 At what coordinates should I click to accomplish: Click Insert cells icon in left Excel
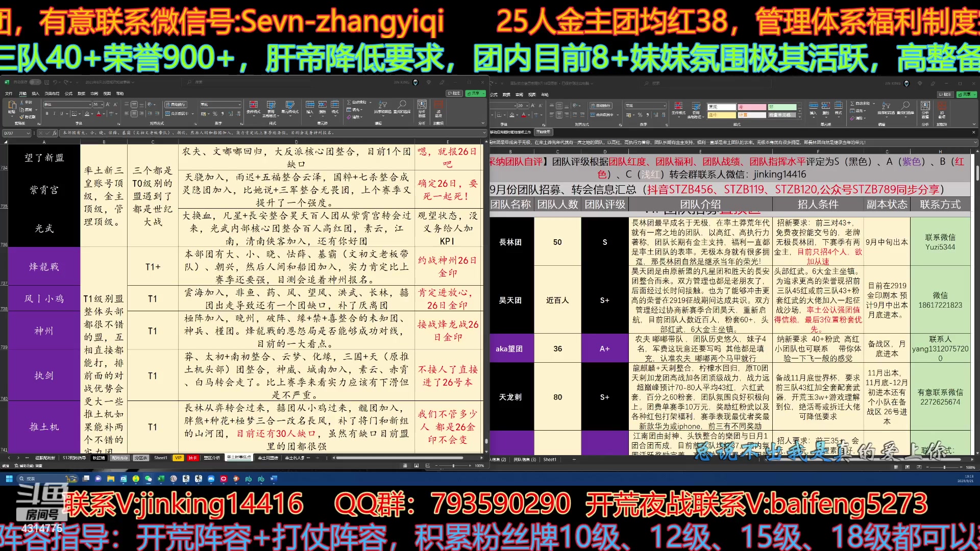310,105
